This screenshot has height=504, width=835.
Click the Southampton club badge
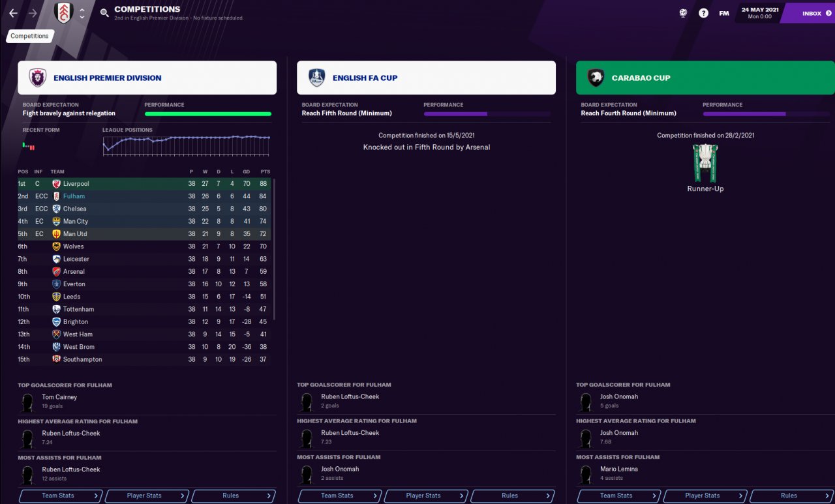click(56, 359)
